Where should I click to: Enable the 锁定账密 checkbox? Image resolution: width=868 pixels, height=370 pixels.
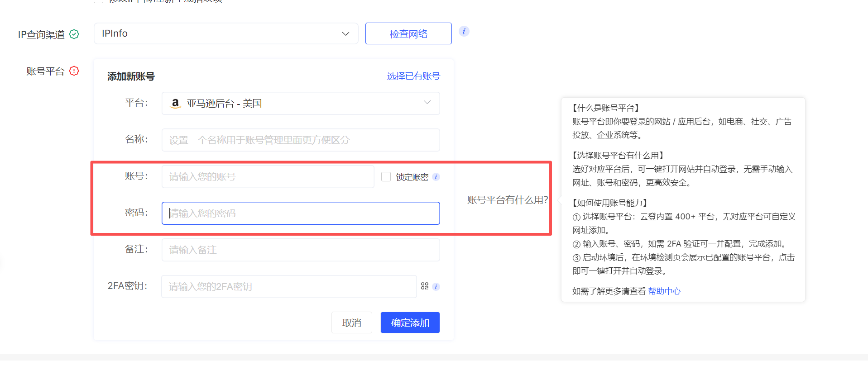click(x=386, y=176)
